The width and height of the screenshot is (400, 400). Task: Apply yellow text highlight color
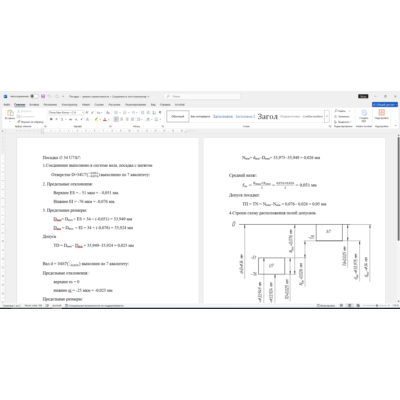coord(96,119)
